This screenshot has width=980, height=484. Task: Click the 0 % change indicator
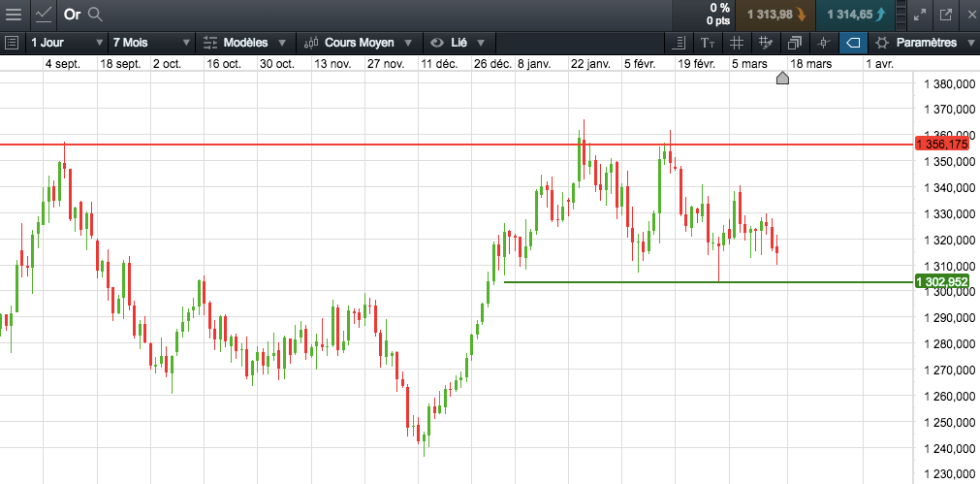[719, 8]
